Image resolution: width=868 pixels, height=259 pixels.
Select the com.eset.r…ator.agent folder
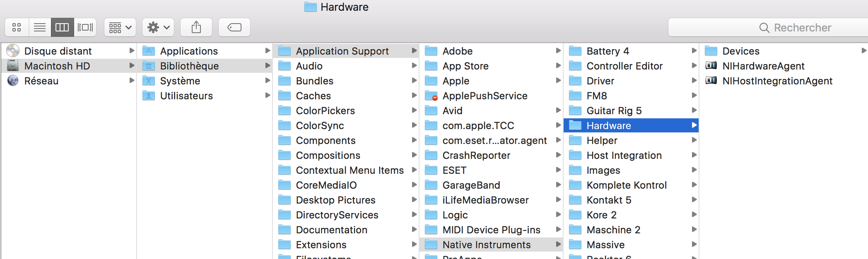tap(491, 140)
